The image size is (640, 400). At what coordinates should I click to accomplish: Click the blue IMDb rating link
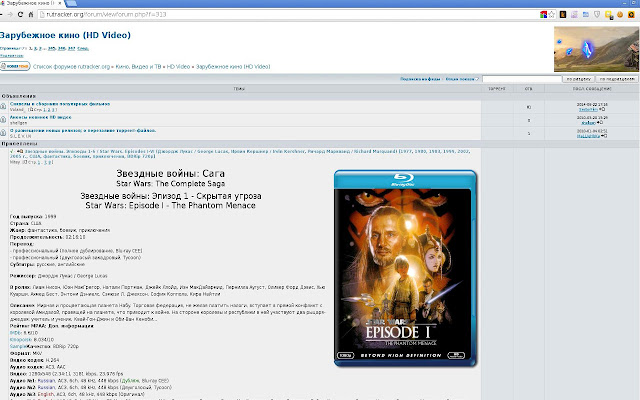pos(15,333)
